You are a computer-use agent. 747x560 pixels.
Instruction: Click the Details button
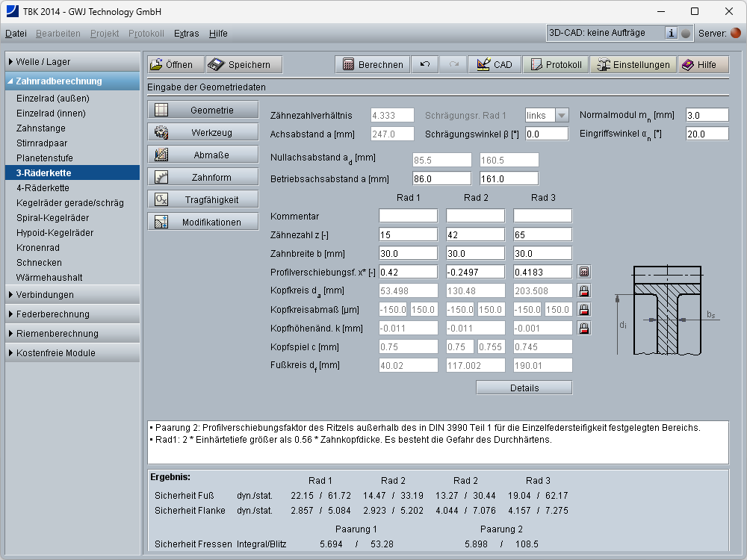(x=524, y=388)
